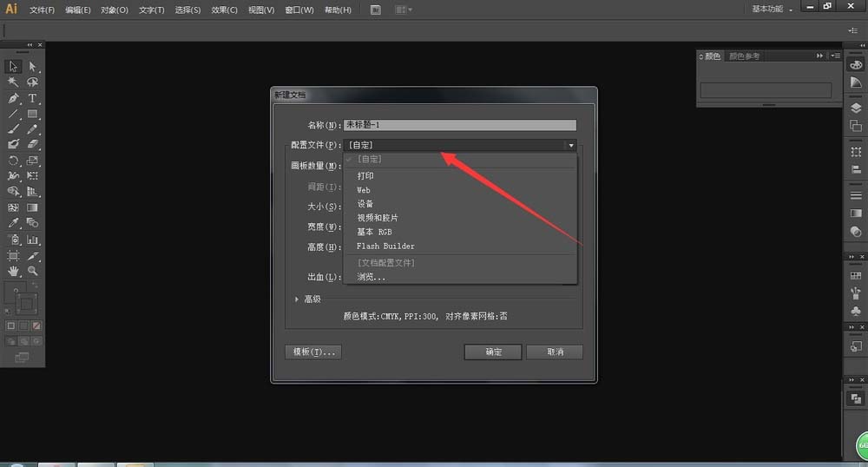
Task: Open the Layers panel icon in dock
Action: pos(856,108)
